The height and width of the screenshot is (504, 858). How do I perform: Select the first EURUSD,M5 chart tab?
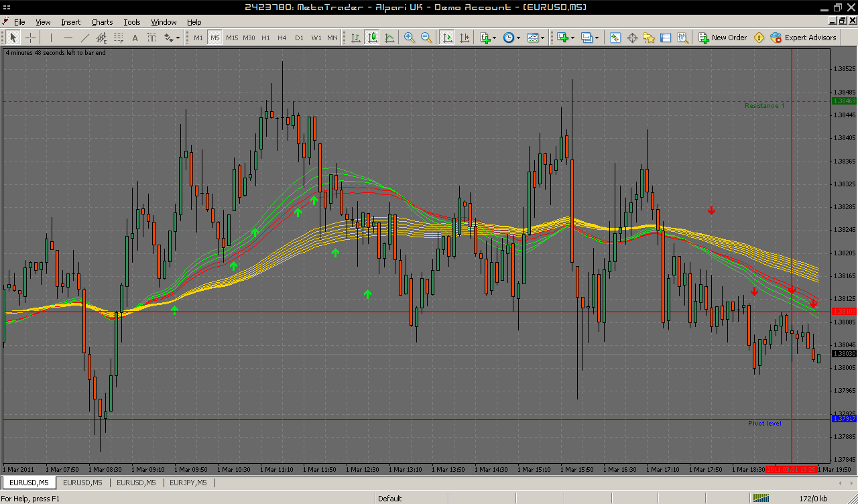point(29,482)
